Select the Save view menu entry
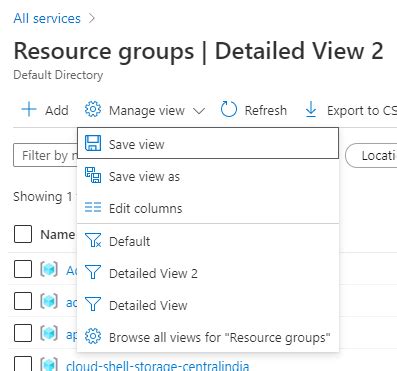Image resolution: width=397 pixels, height=371 pixels. [208, 143]
